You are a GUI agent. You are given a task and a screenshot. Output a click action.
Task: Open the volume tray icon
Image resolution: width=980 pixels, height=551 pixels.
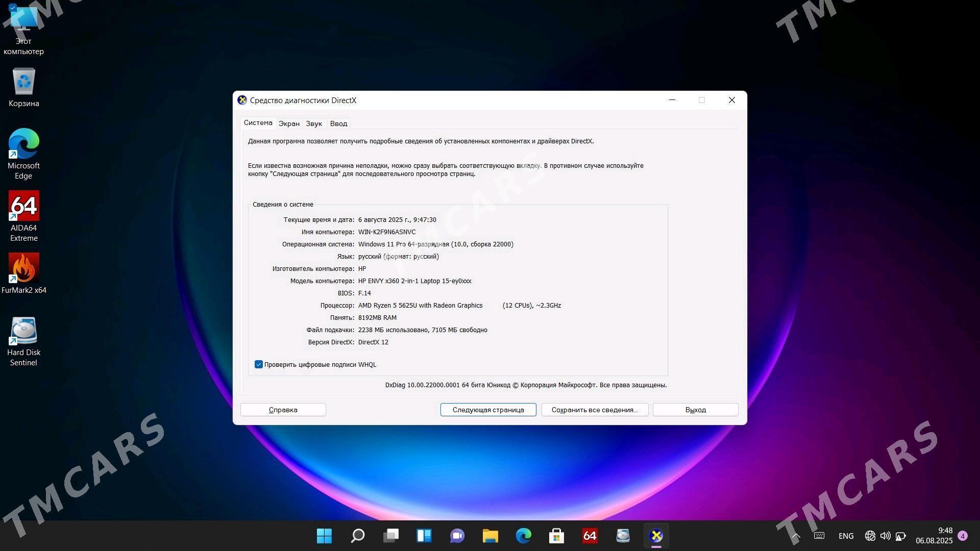(x=886, y=536)
